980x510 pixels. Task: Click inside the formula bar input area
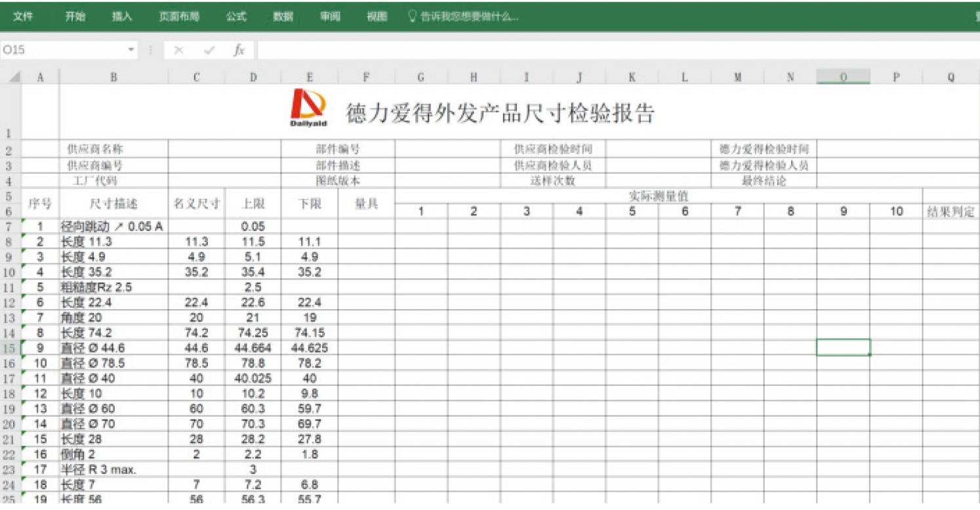click(x=459, y=50)
